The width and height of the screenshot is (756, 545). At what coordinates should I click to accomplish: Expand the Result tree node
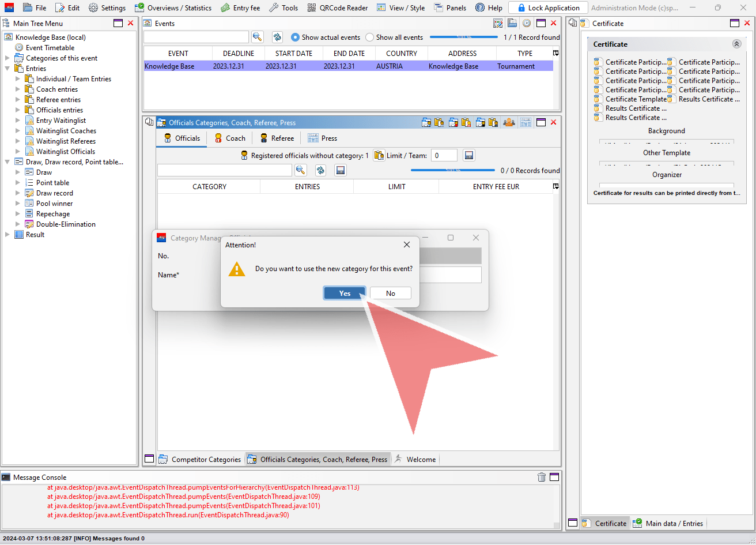coord(7,235)
